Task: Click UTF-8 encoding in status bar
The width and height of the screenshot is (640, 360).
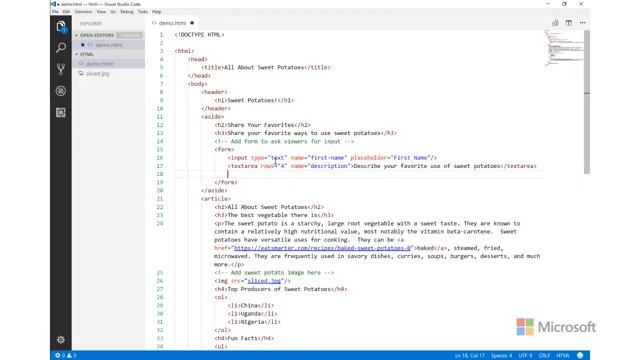Action: (525, 356)
